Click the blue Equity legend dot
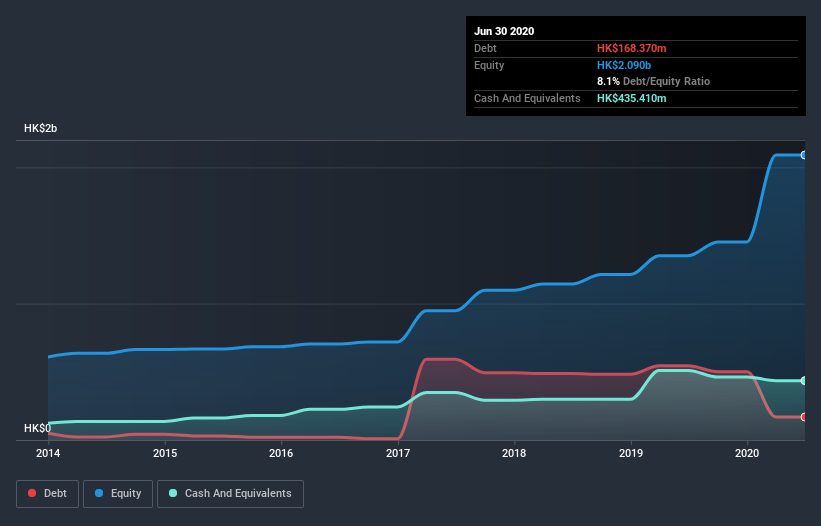 (x=99, y=493)
